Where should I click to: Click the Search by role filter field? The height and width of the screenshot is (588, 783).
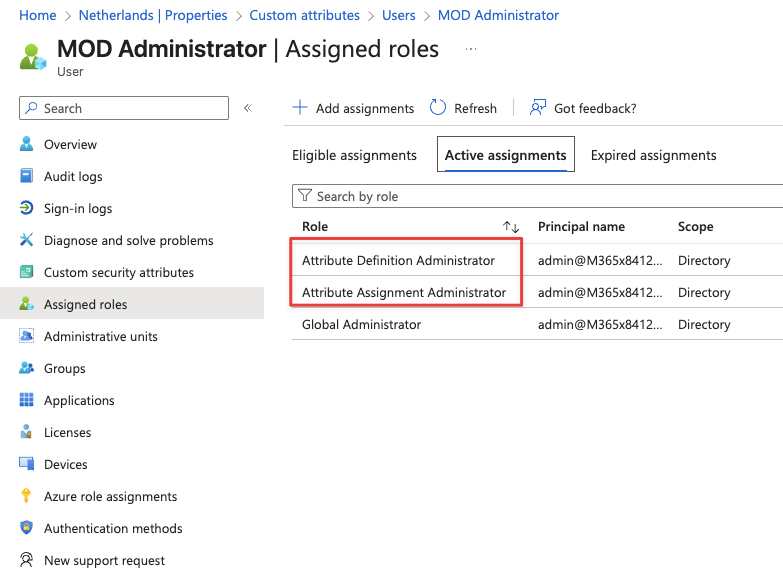(540, 197)
